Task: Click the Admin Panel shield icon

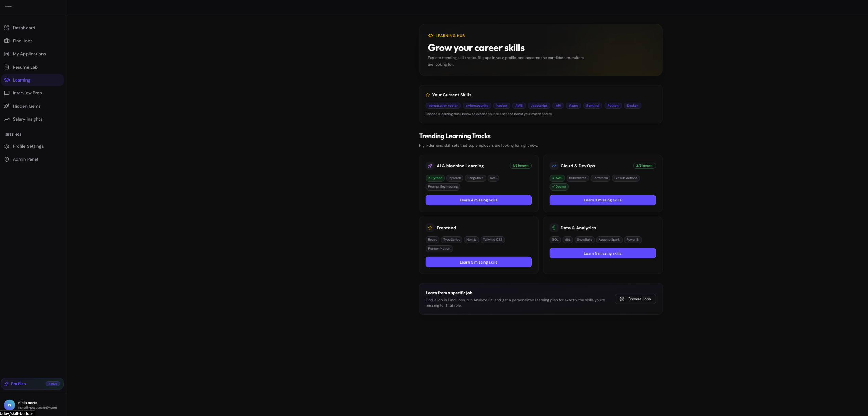Action: [x=7, y=159]
